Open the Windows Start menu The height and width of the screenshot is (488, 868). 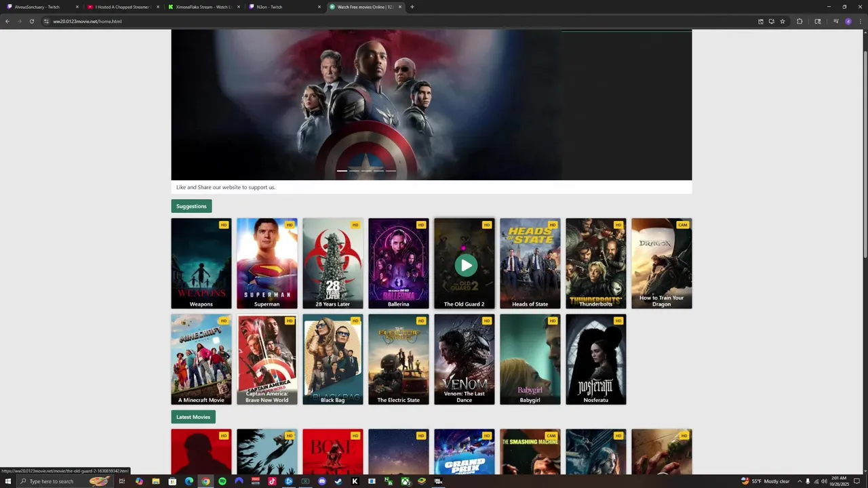7,481
